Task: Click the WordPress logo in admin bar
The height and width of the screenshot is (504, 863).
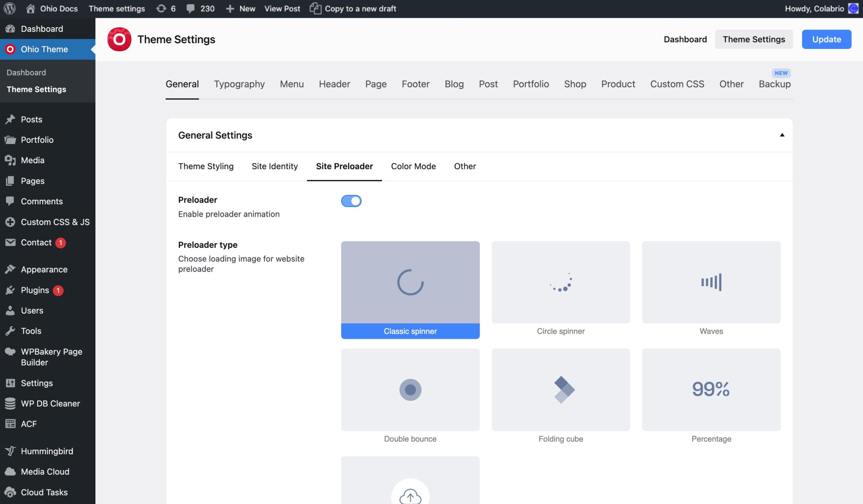Action: (x=9, y=8)
